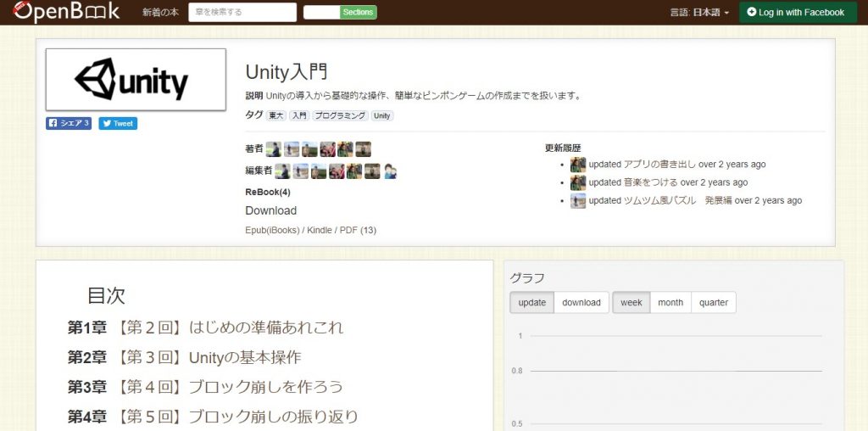Set graph range to quarter
Screen dimensions: 868x431
click(714, 303)
